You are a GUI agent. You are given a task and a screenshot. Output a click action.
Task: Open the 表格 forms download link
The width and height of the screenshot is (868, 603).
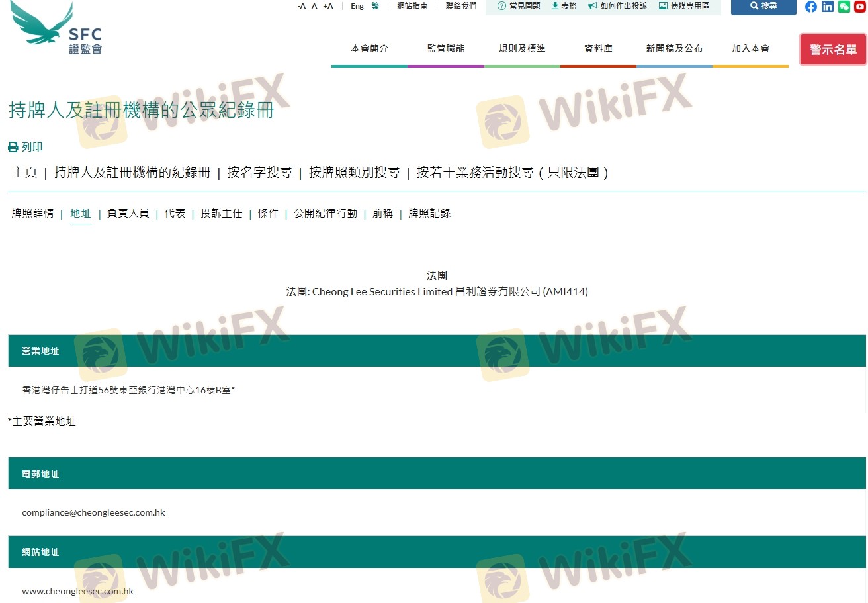coord(564,6)
